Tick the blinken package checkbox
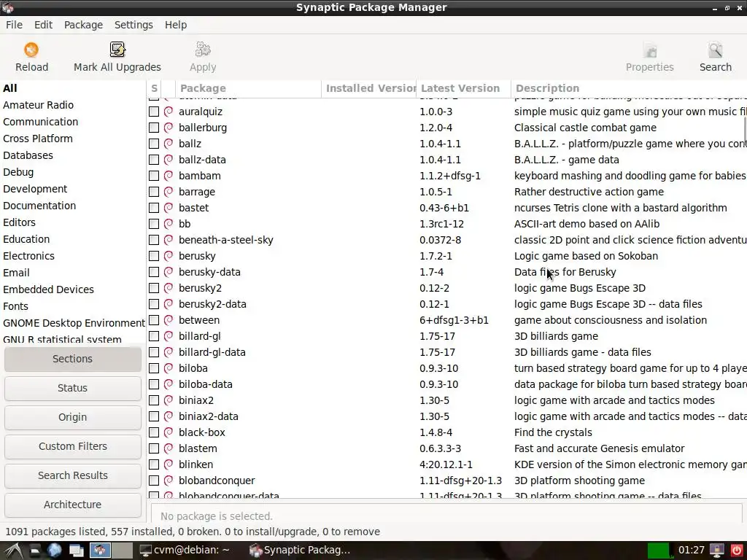 coord(154,464)
